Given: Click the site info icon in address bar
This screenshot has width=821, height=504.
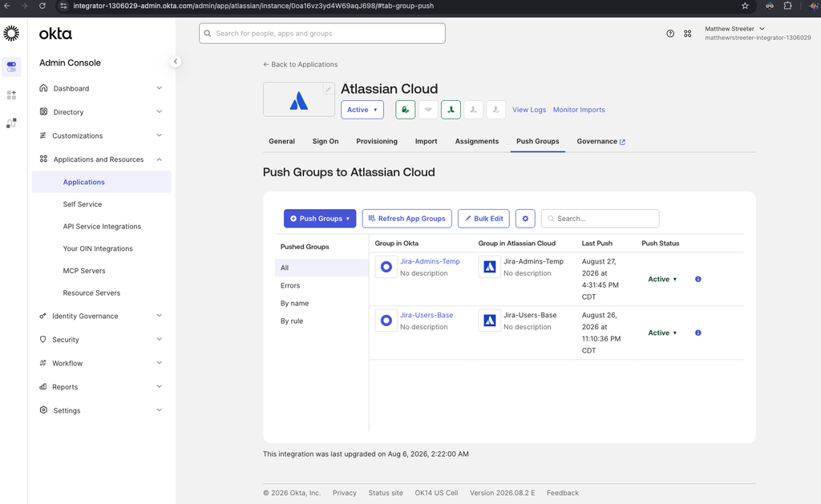Looking at the screenshot, I should [x=63, y=6].
